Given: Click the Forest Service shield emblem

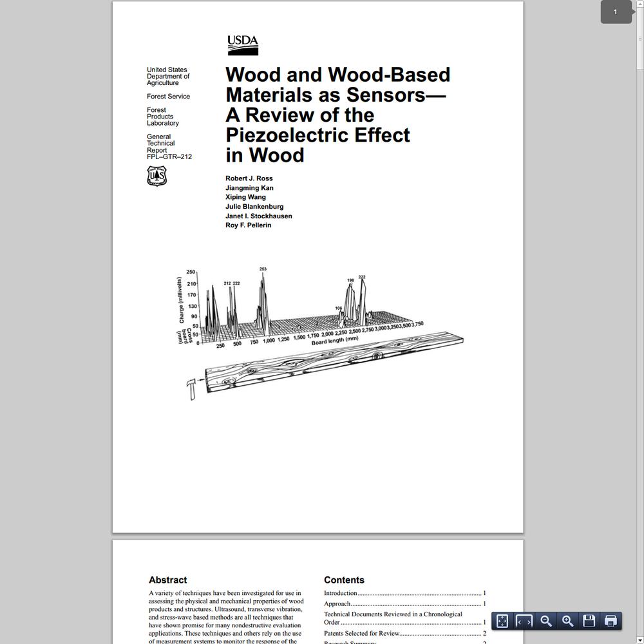Looking at the screenshot, I should pyautogui.click(x=157, y=176).
